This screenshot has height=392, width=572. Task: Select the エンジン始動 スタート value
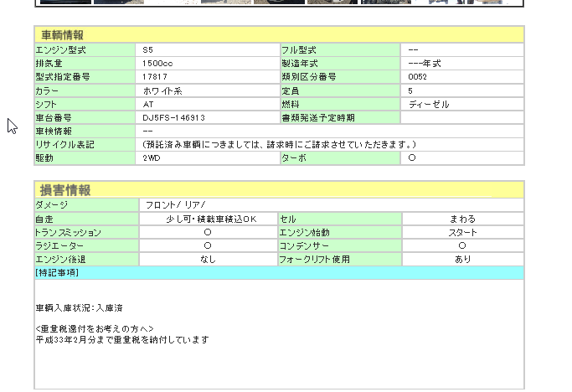(x=462, y=232)
